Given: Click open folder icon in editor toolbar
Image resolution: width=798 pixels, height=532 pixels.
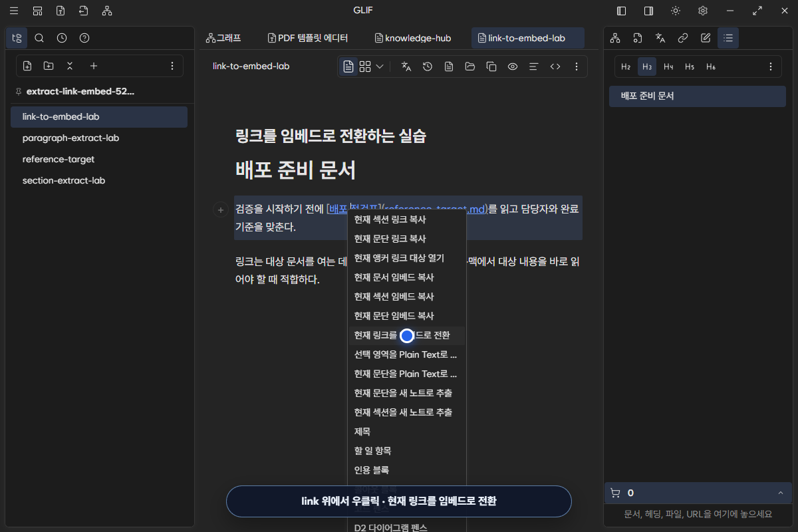Looking at the screenshot, I should point(470,66).
